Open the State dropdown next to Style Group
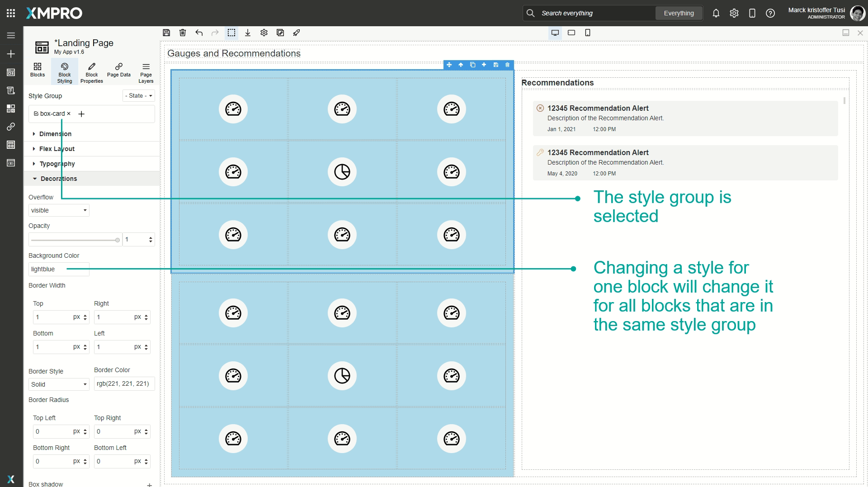Viewport: 868px width, 487px height. tap(138, 95)
